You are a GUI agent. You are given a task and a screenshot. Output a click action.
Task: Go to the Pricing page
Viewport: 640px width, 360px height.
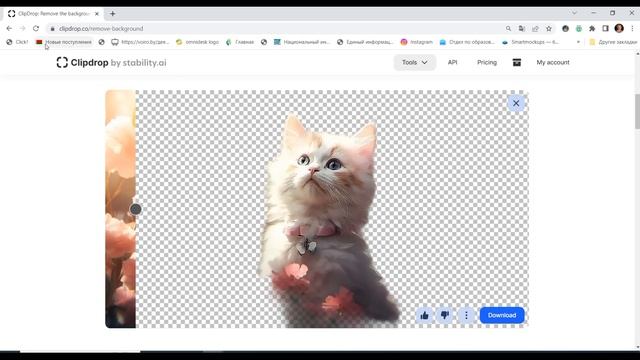[487, 62]
